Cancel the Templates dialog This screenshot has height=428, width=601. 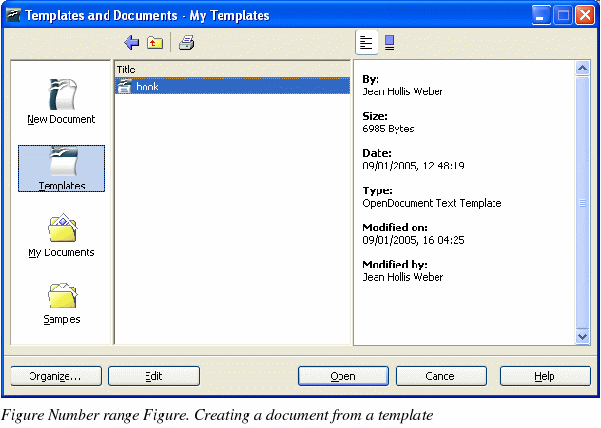[440, 376]
